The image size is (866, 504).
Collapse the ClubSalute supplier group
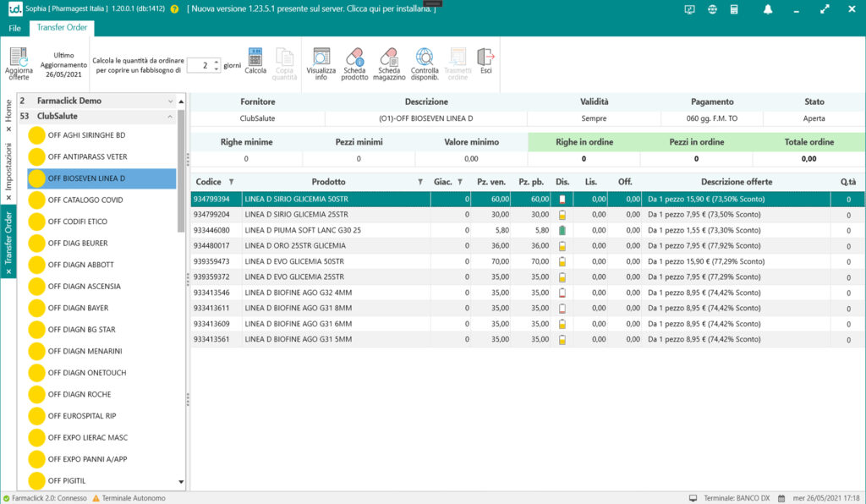point(171,116)
